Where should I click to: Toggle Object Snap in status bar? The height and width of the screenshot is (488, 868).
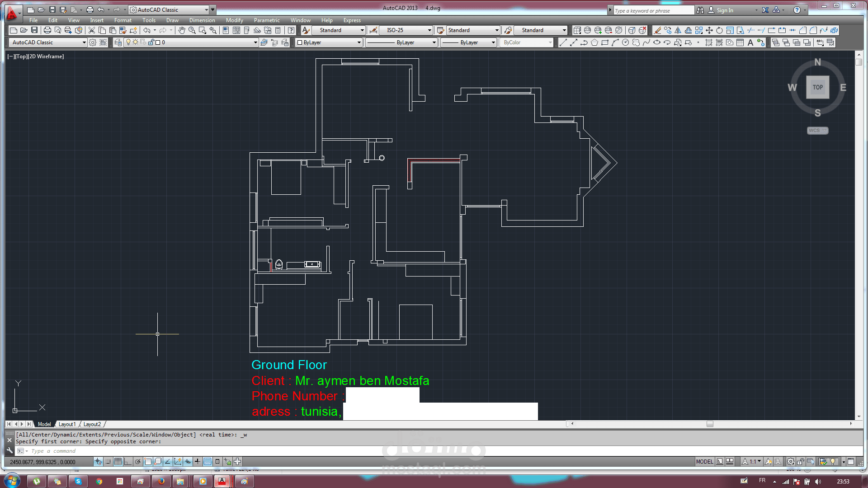pos(148,461)
